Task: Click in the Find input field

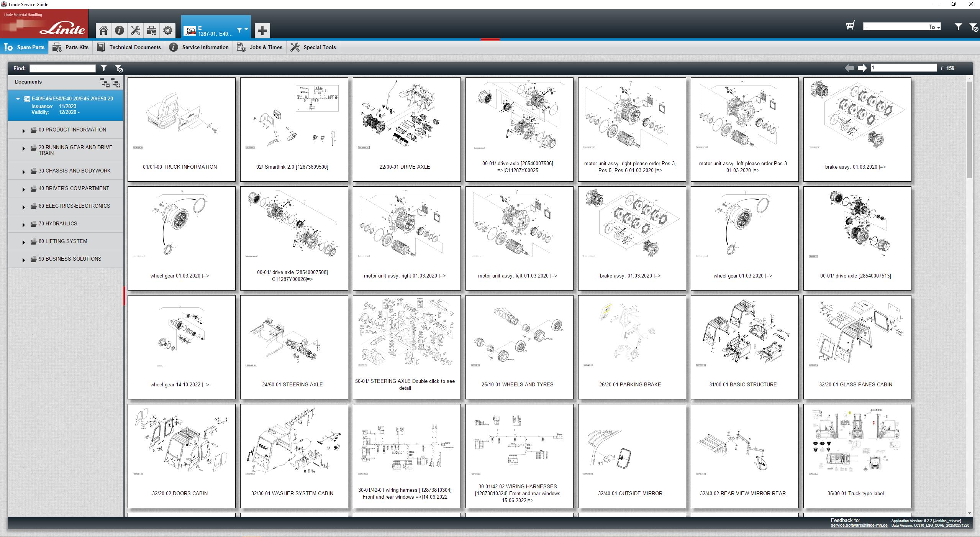Action: pos(62,68)
